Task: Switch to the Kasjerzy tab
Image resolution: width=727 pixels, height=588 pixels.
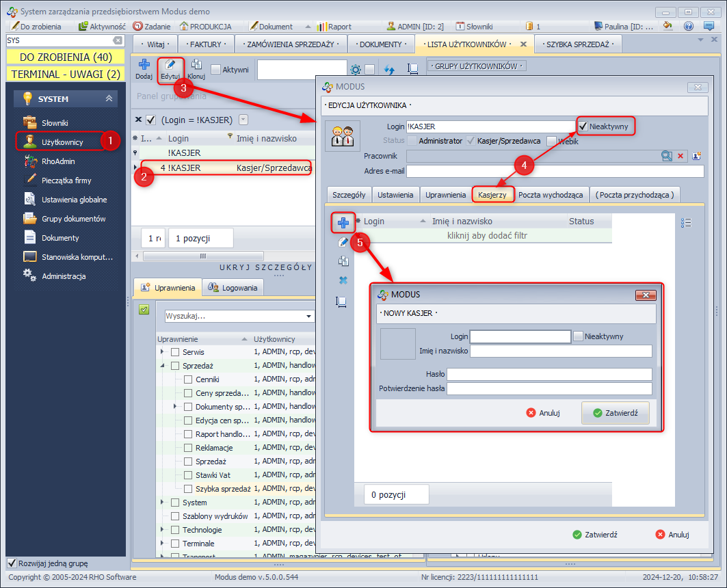Action: 492,195
